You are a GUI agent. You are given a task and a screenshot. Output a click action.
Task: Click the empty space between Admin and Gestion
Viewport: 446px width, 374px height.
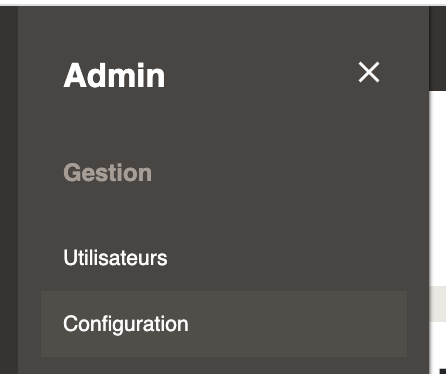pos(223,125)
